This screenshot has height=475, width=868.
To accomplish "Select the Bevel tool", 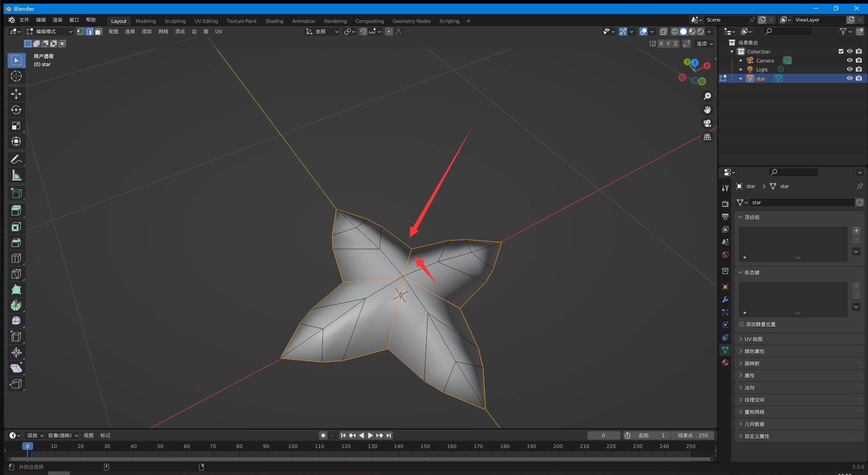I will click(x=16, y=242).
